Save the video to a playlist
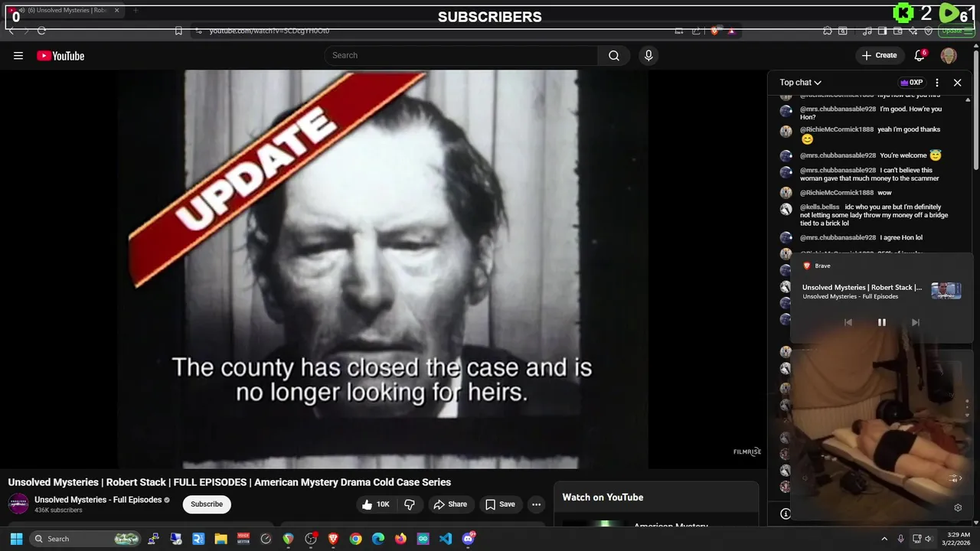 point(500,504)
